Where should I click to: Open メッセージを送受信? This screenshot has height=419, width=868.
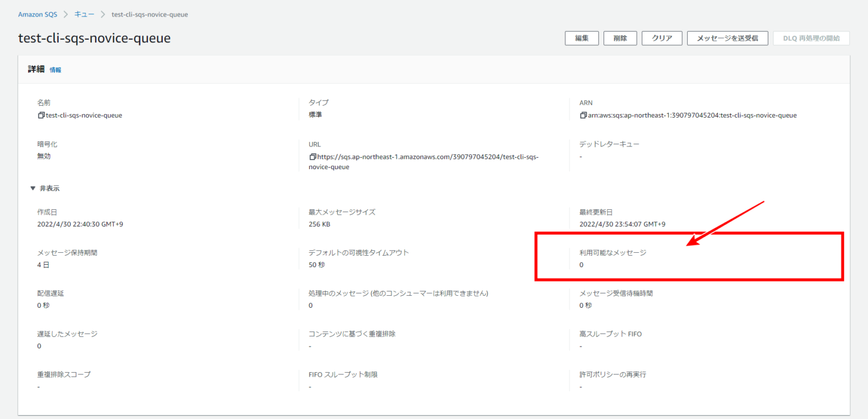pyautogui.click(x=727, y=38)
